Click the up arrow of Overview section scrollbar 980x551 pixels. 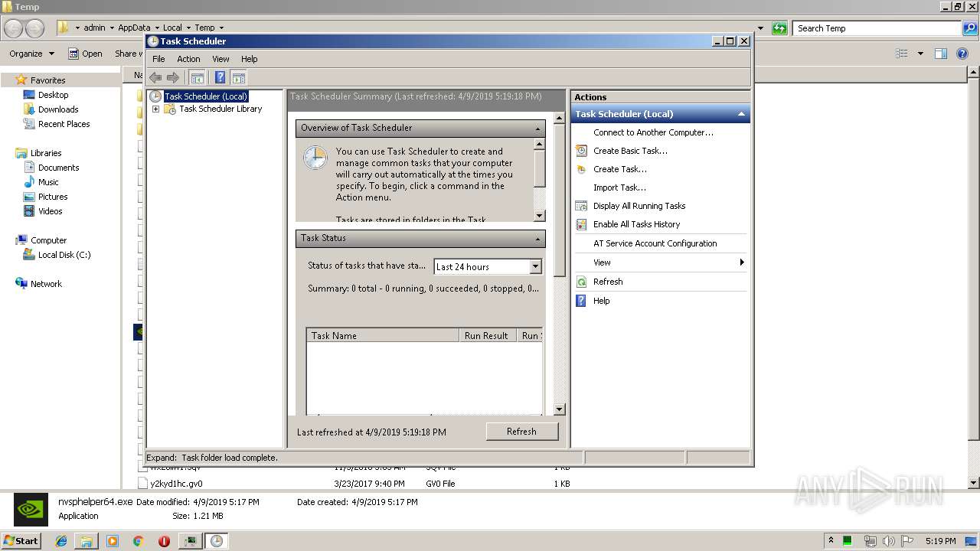[x=539, y=144]
